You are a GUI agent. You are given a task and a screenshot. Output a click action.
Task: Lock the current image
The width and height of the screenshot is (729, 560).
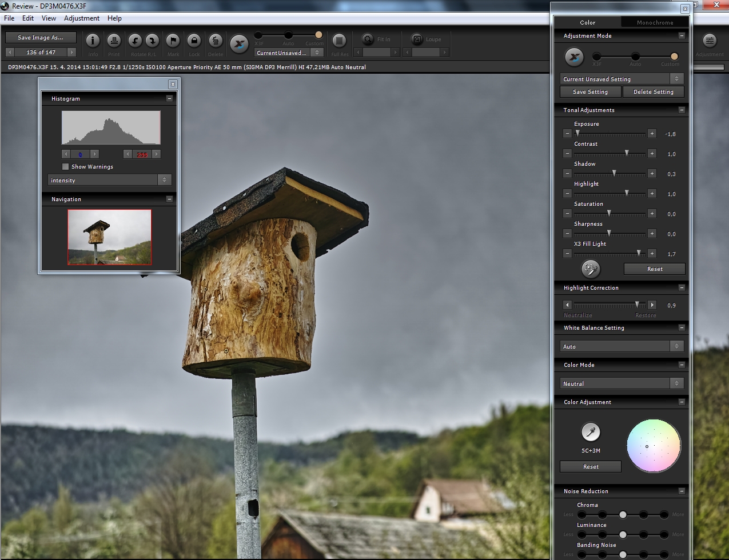click(x=194, y=41)
